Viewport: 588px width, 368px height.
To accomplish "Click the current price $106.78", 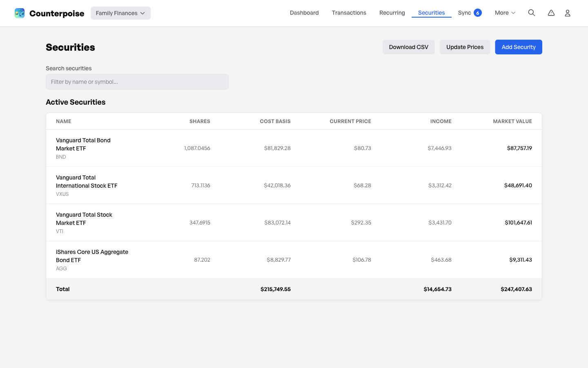I will click(362, 260).
